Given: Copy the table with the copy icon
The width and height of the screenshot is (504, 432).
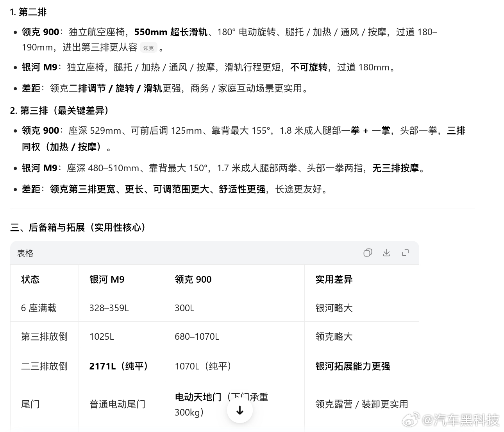Looking at the screenshot, I should tap(368, 253).
